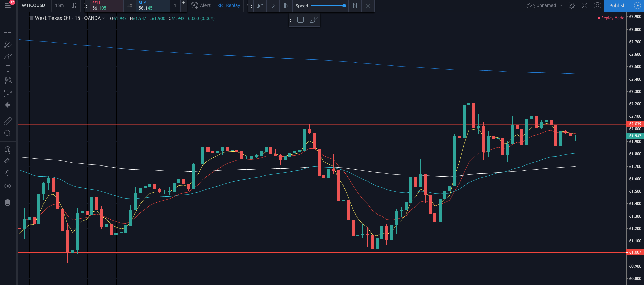The height and width of the screenshot is (285, 644).
Task: Grab the floating drawing toolbar handle
Action: (291, 20)
